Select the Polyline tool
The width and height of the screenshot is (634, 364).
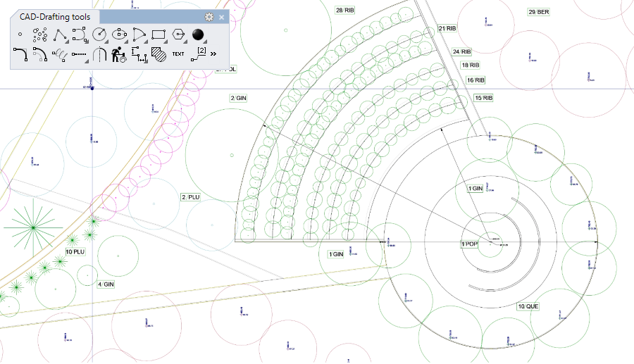[x=61, y=35]
